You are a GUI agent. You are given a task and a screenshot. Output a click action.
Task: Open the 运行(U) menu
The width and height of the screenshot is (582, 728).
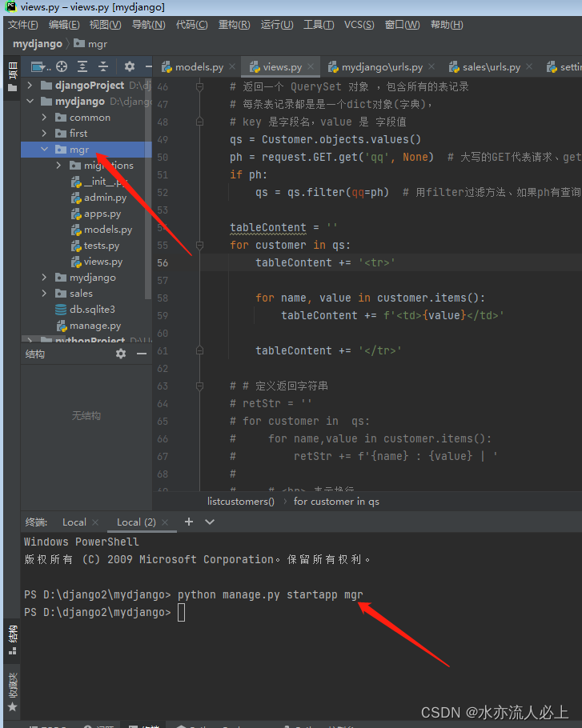click(277, 25)
